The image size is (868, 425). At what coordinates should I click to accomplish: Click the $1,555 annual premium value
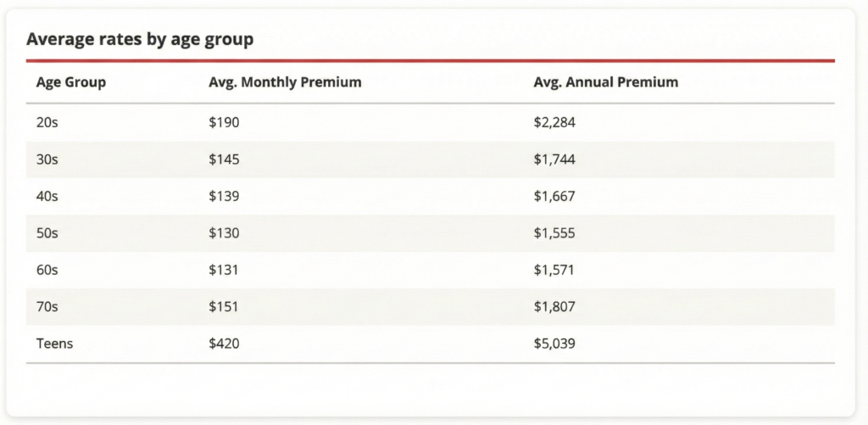tap(554, 233)
